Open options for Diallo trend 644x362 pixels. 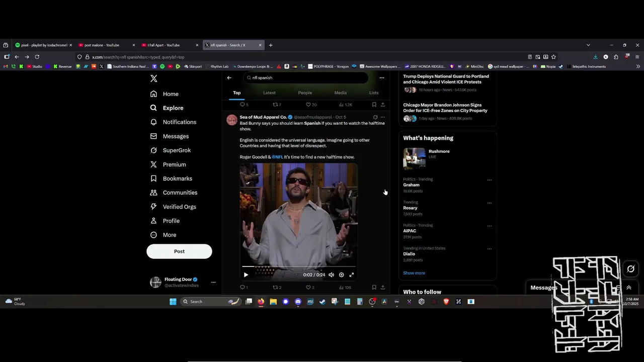pyautogui.click(x=490, y=249)
